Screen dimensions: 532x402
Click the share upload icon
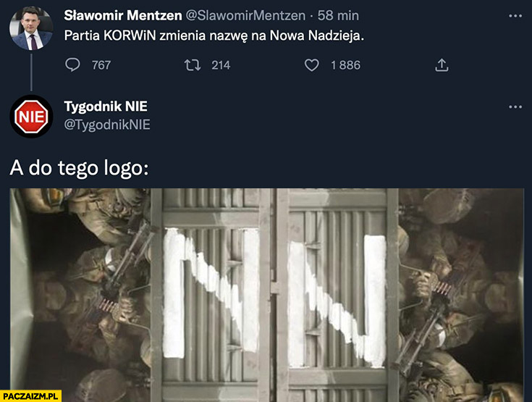[x=442, y=65]
